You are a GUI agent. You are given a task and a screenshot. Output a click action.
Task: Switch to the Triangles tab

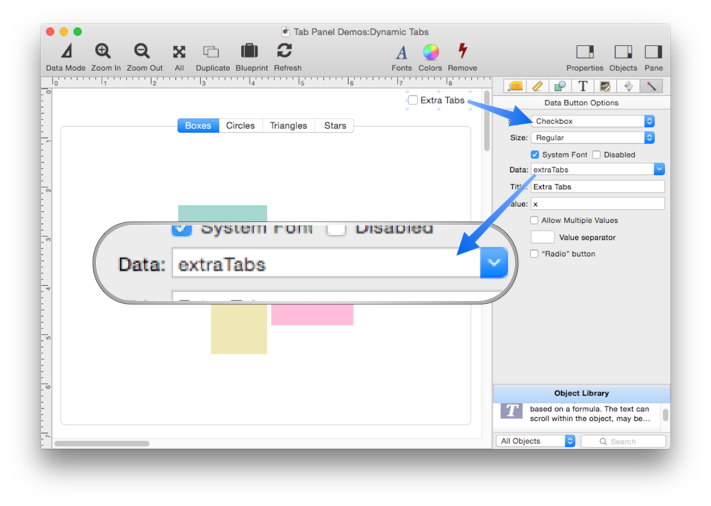pyautogui.click(x=288, y=126)
